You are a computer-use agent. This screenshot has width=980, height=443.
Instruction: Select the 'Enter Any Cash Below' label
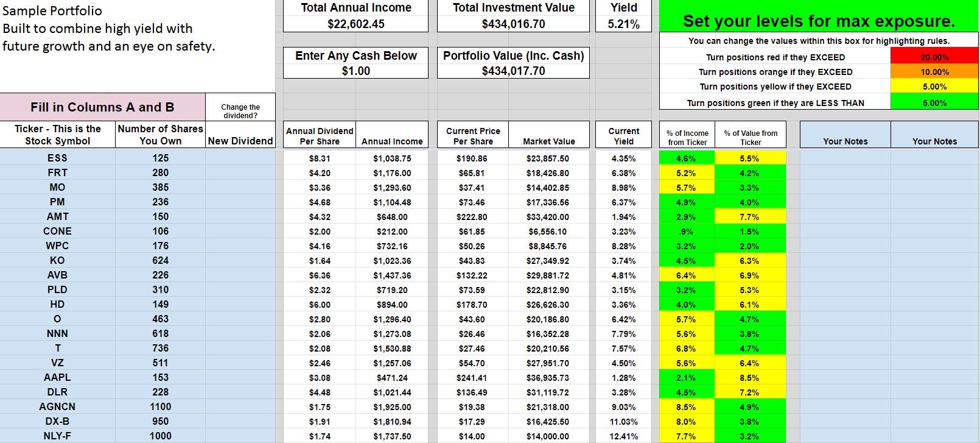(x=356, y=55)
